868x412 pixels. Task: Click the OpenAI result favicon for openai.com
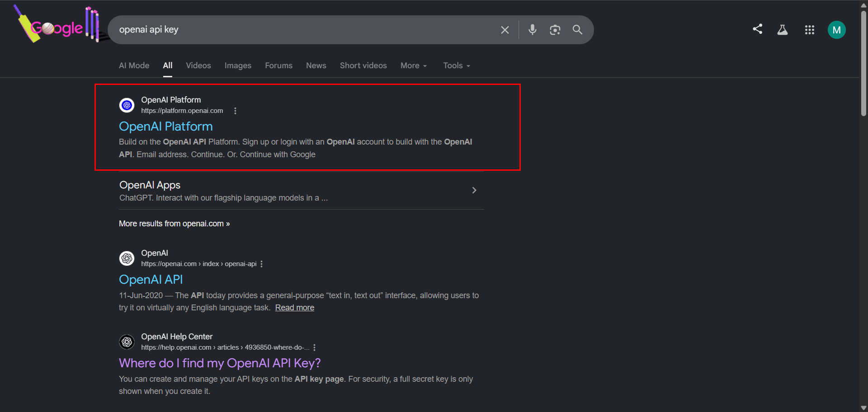click(x=127, y=258)
